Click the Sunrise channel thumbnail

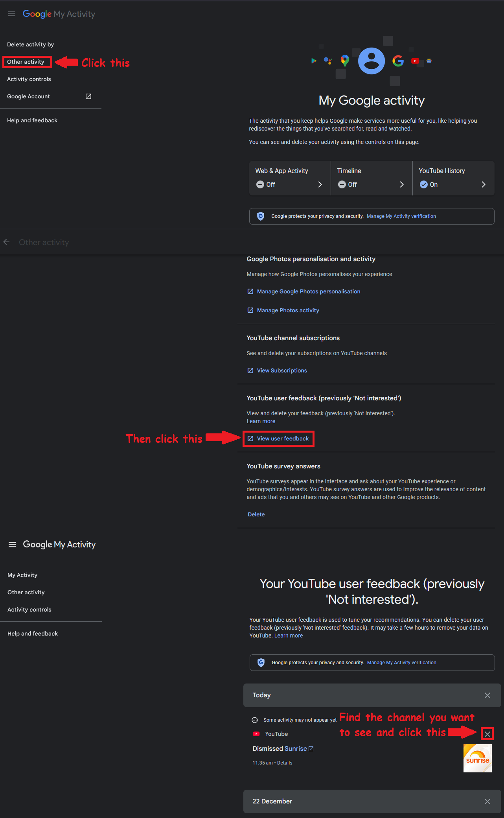tap(478, 758)
